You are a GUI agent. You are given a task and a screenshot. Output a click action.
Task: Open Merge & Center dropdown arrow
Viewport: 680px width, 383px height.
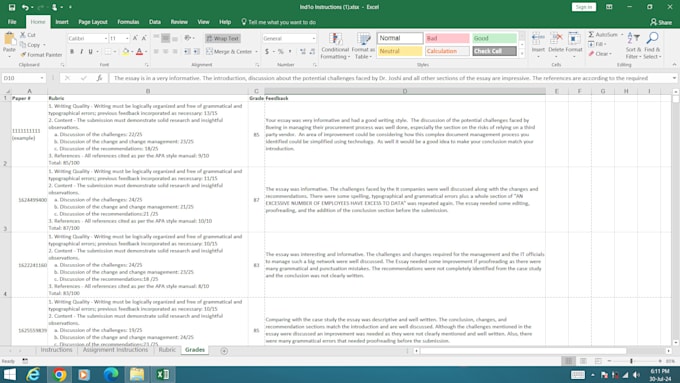[256, 52]
